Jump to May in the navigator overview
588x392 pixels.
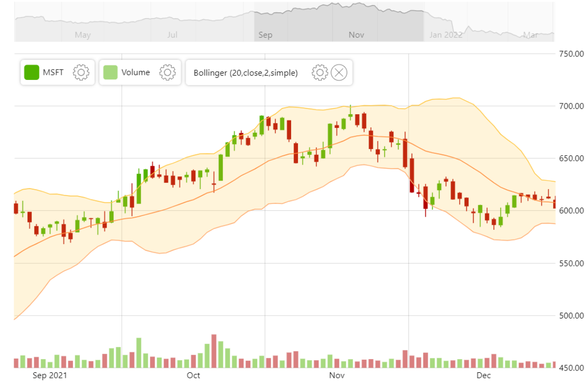point(83,35)
